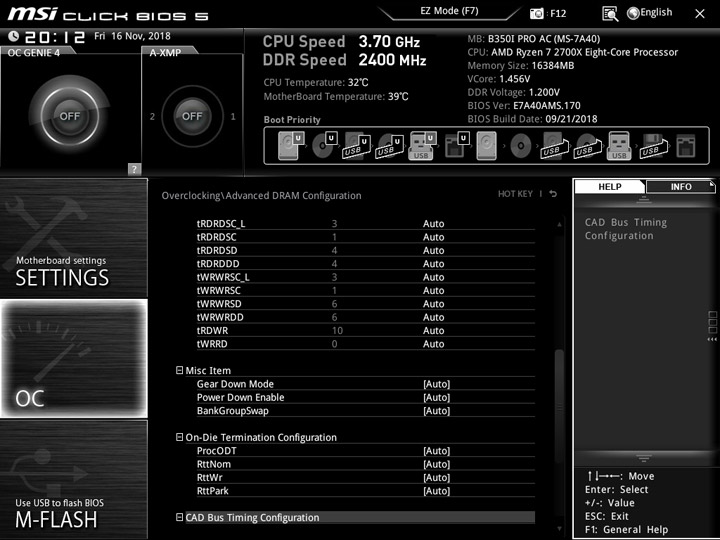Collapse On-Die Termination Configuration section

coord(180,437)
